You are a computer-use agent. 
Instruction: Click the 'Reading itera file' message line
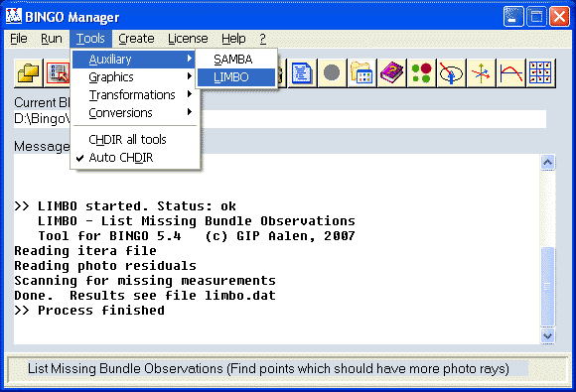point(85,251)
